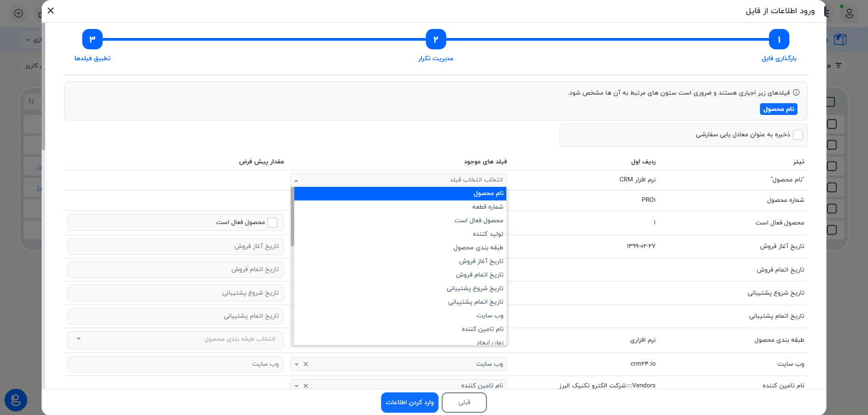Click the plus icon in top-left corner

tap(19, 13)
